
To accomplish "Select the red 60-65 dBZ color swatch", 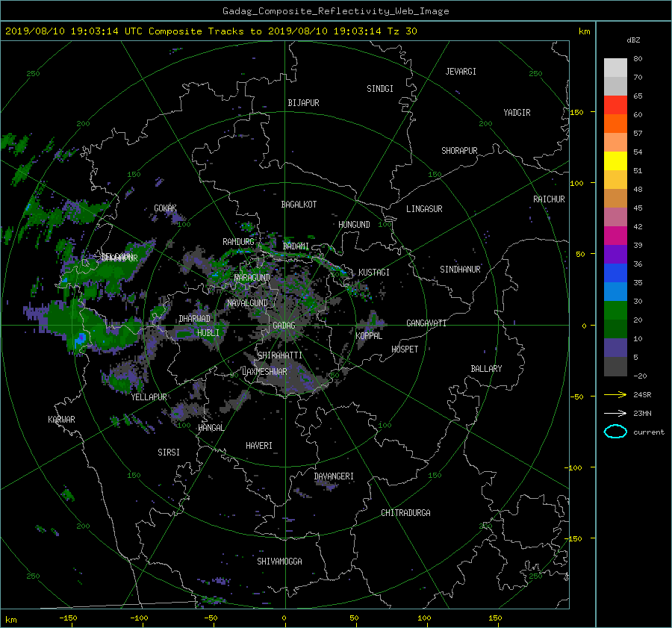I will (x=615, y=105).
